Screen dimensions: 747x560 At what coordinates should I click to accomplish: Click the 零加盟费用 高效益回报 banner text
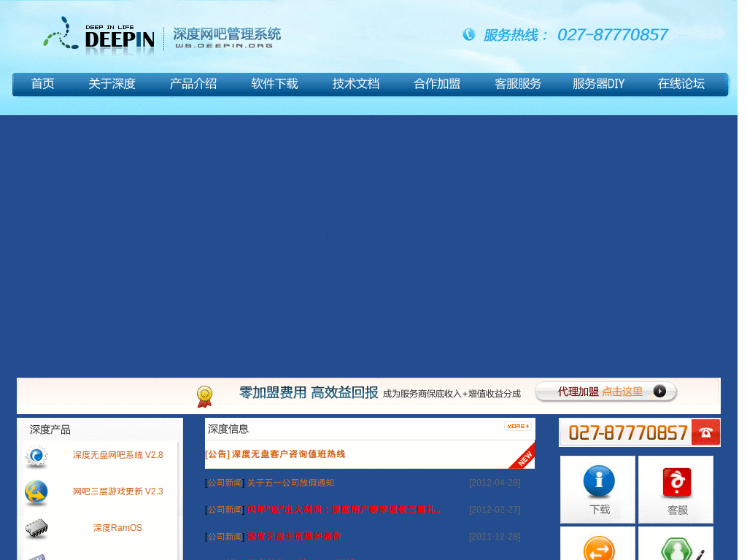pyautogui.click(x=309, y=393)
